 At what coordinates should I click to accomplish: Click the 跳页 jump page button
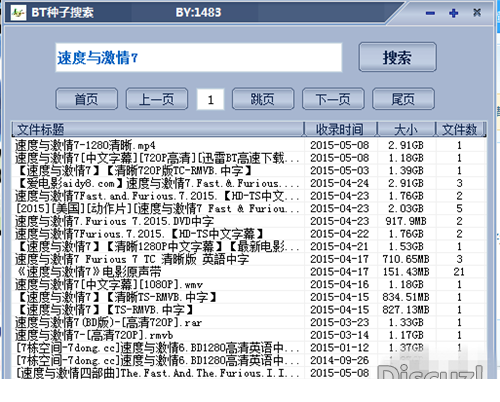pos(263,99)
